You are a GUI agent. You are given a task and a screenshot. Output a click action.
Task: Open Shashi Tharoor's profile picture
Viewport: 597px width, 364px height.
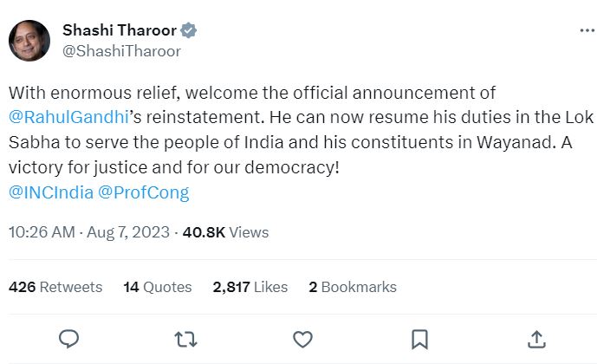29,41
